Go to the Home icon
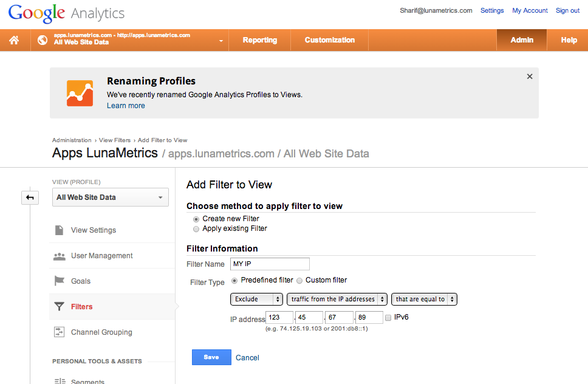 14,40
